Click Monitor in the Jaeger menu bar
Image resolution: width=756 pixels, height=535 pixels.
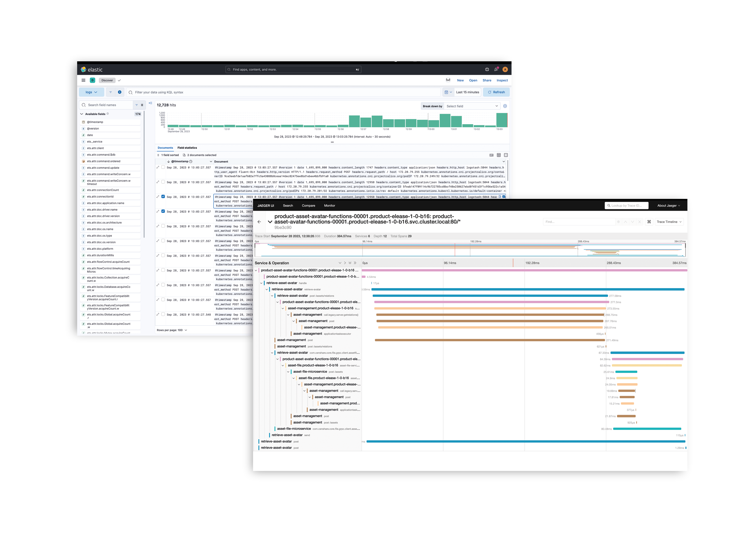click(x=329, y=206)
